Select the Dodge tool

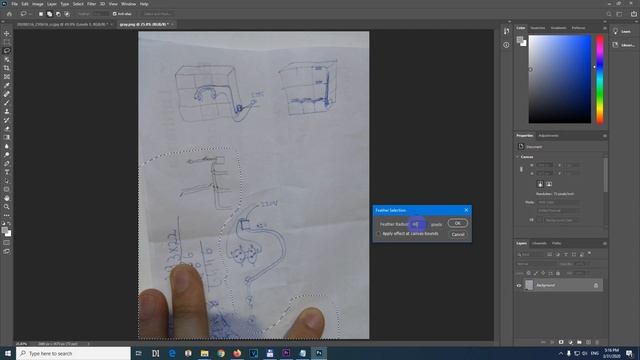7,155
